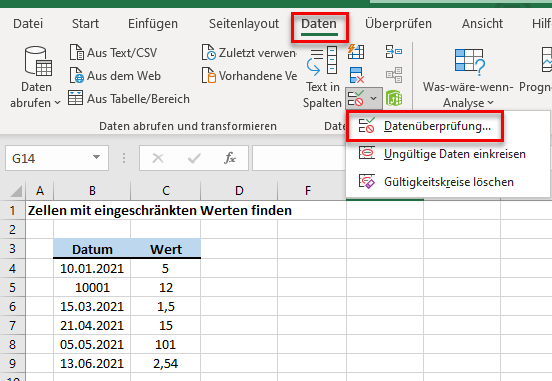Select column F header

pyautogui.click(x=308, y=191)
